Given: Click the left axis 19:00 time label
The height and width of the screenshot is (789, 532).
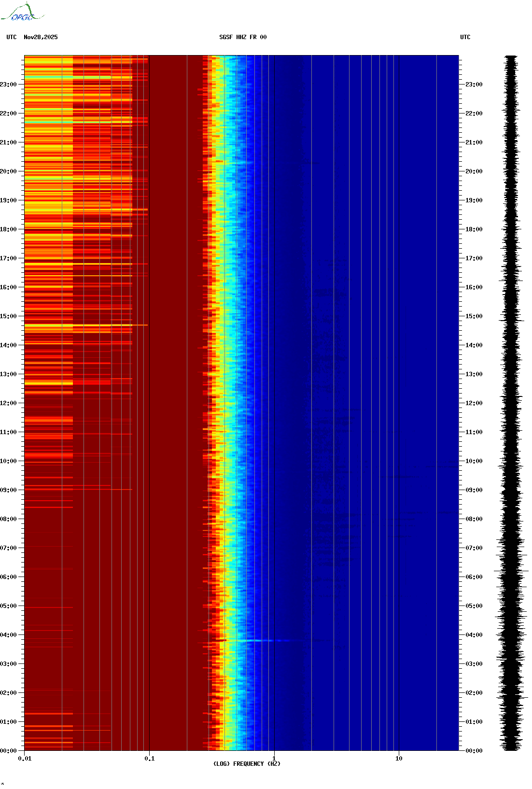Looking at the screenshot, I should tap(8, 200).
